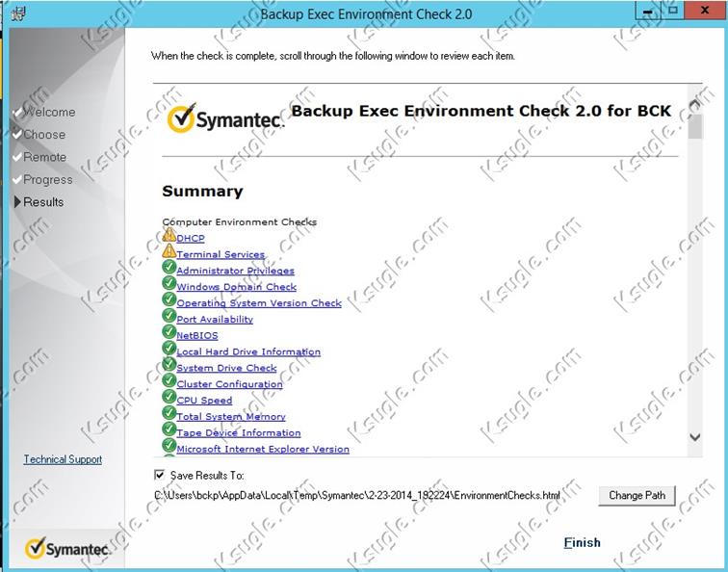The height and width of the screenshot is (572, 728).
Task: Click the green check beside Port Availability
Action: pos(169,316)
